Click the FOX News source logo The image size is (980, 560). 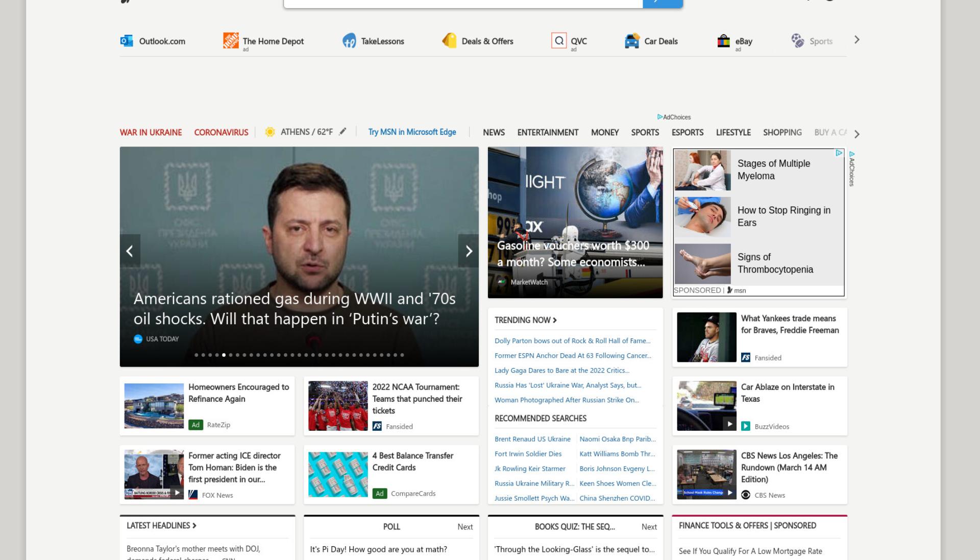pyautogui.click(x=193, y=495)
